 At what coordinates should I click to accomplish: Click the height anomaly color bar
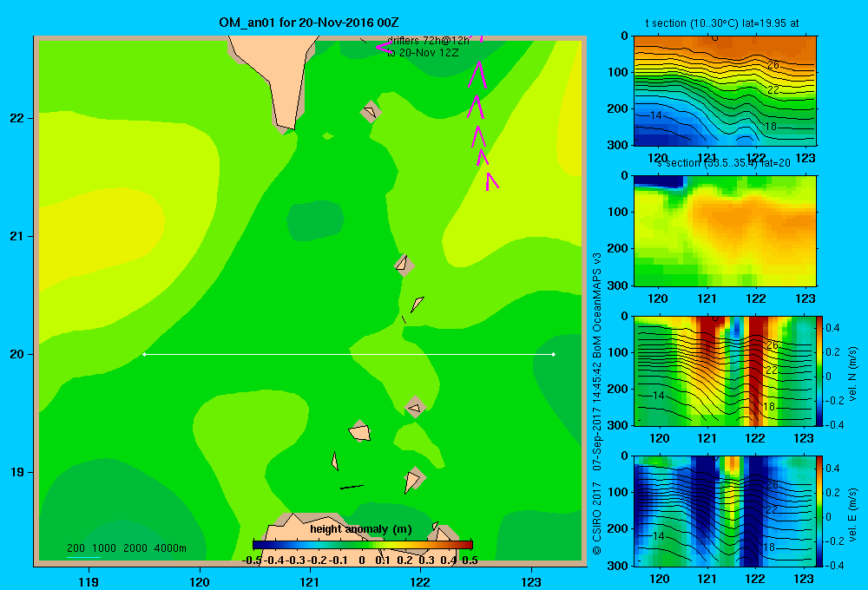363,545
